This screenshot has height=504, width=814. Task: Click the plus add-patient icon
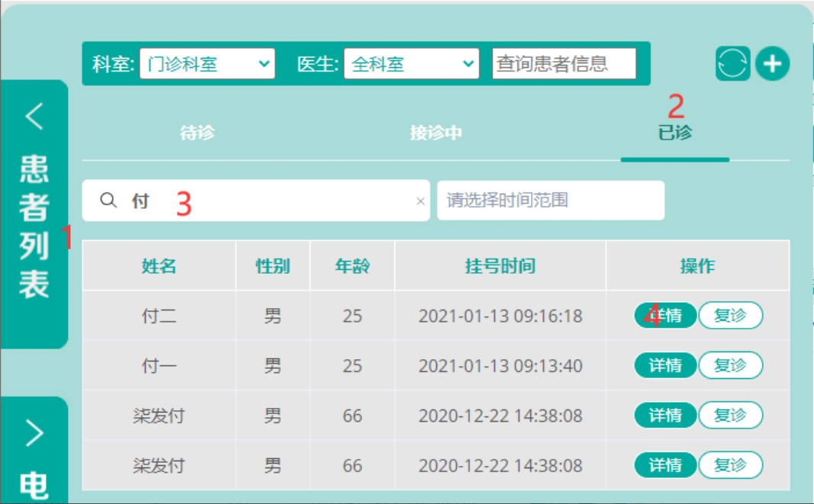coord(773,64)
